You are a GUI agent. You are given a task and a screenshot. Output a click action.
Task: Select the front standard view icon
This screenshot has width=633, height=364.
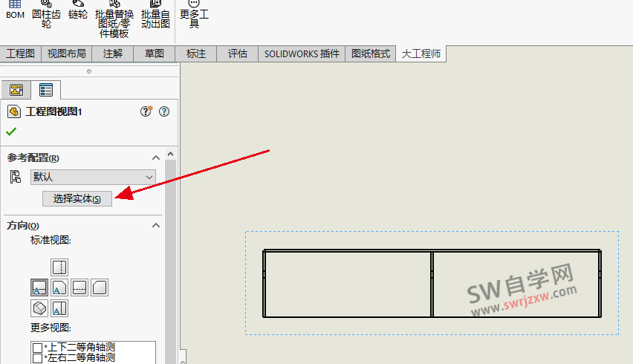tap(39, 287)
